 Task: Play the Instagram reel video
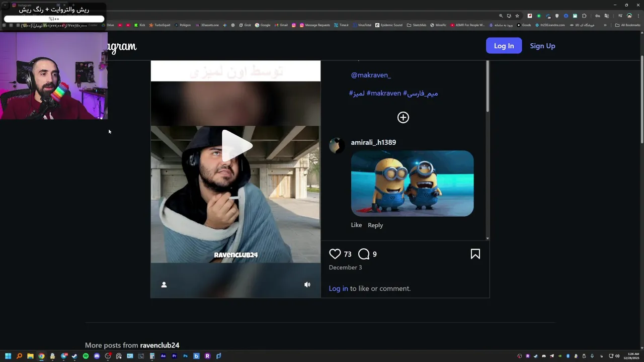coord(237,145)
